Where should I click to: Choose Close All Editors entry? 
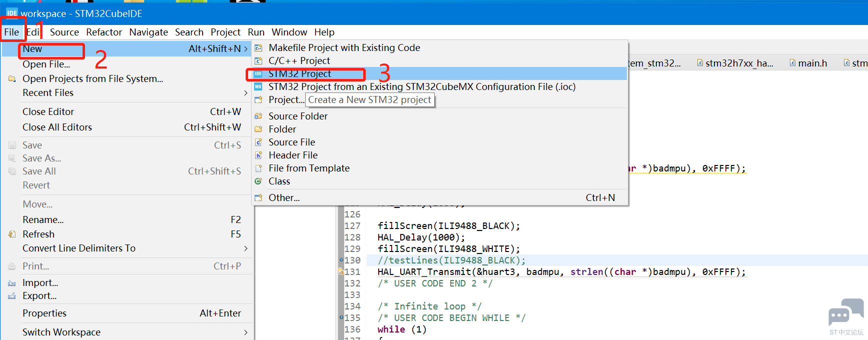[127, 127]
